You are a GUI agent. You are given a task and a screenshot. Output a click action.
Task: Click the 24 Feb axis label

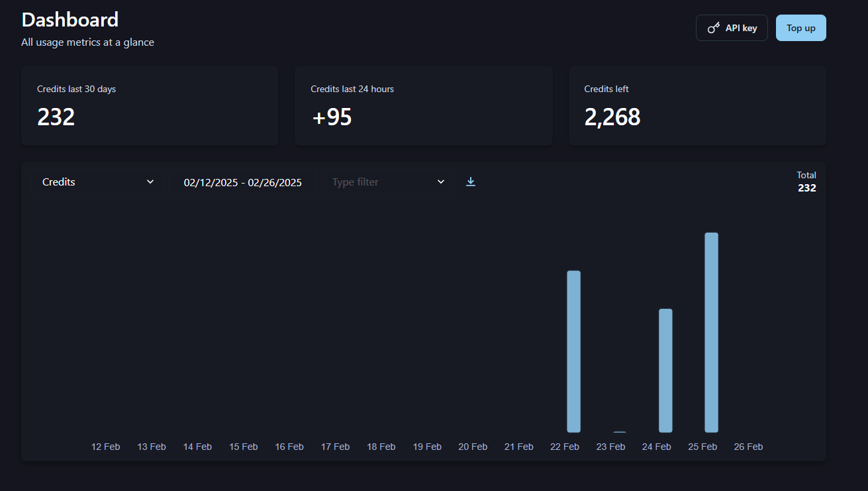pyautogui.click(x=657, y=447)
